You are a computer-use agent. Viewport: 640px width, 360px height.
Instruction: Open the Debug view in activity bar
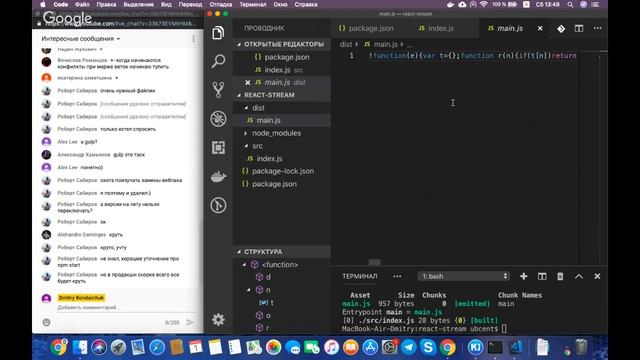click(218, 119)
